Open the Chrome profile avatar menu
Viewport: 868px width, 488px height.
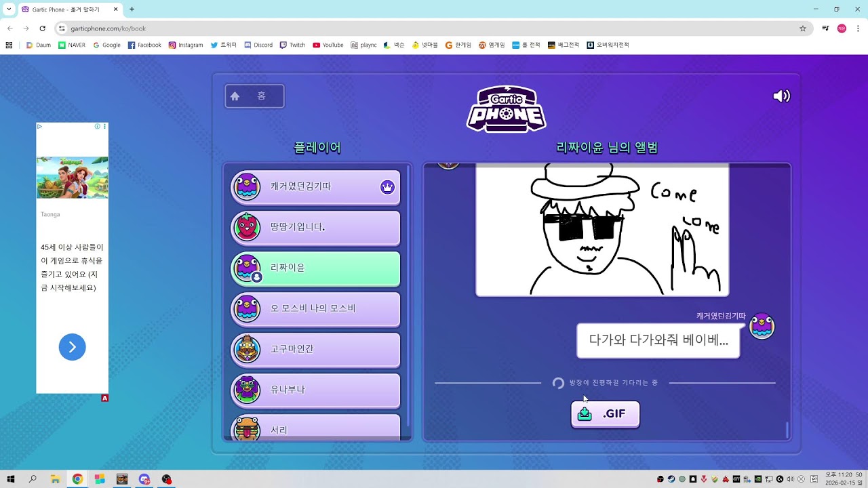(x=842, y=28)
